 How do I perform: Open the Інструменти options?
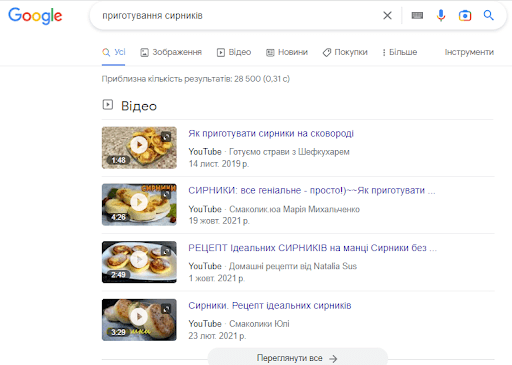469,52
